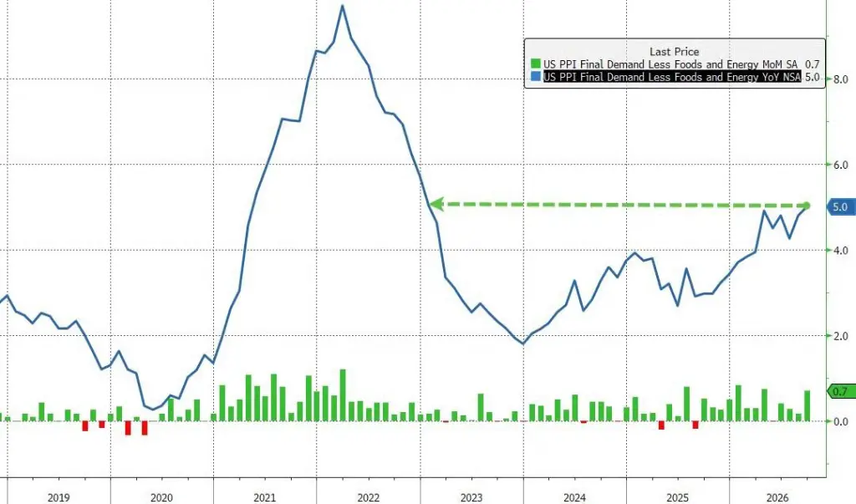Click the 8.0 y-axis label

click(841, 79)
